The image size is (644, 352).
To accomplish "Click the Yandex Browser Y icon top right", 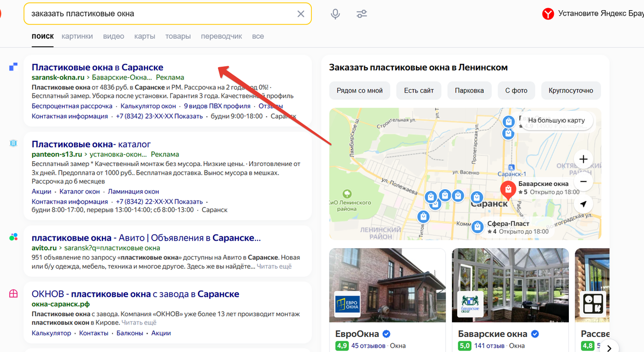I will [x=548, y=13].
